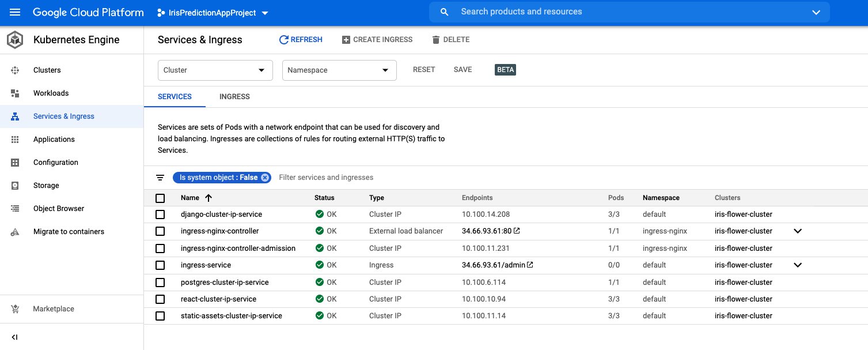This screenshot has width=868, height=350.
Task: Remove the 'Is system object' filter chip
Action: (x=264, y=178)
